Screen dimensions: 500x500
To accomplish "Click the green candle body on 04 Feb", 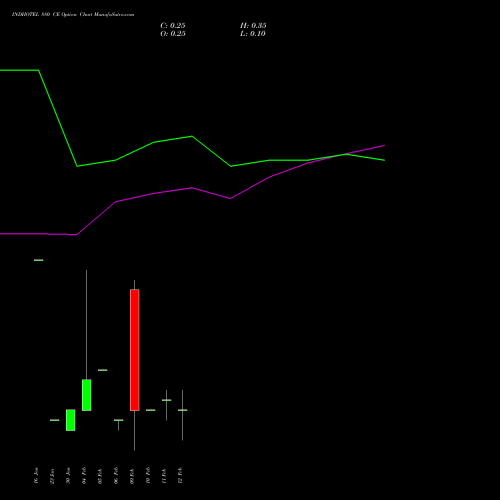I will [87, 395].
